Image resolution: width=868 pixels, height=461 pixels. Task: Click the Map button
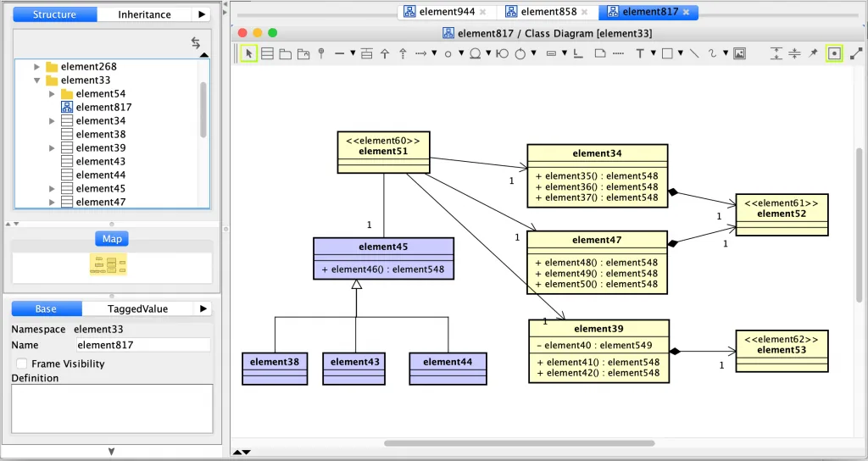point(112,238)
